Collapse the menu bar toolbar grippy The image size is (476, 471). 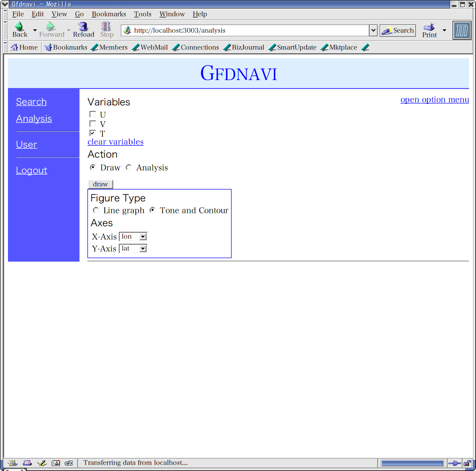click(5, 14)
